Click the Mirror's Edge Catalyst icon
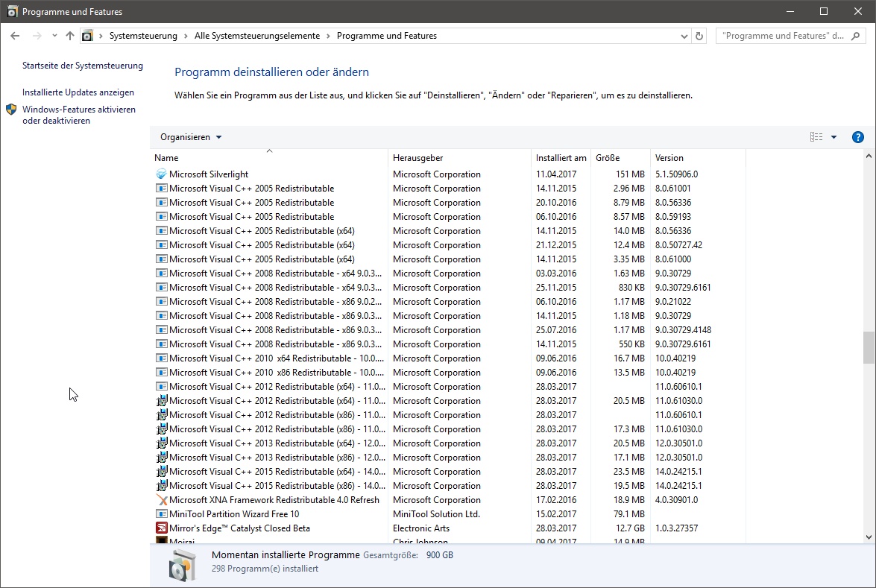This screenshot has height=588, width=876. [x=162, y=528]
